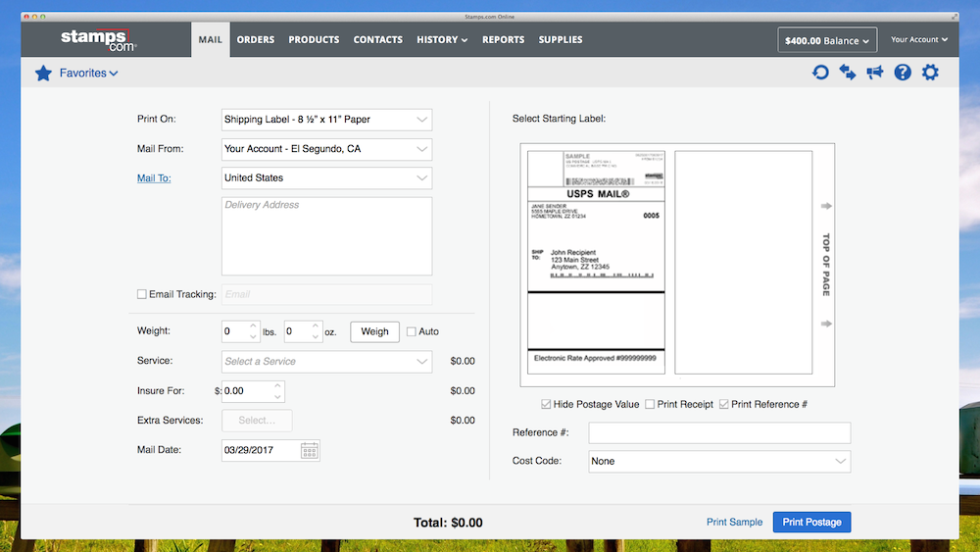
Task: Click the Reference # input field
Action: [719, 432]
